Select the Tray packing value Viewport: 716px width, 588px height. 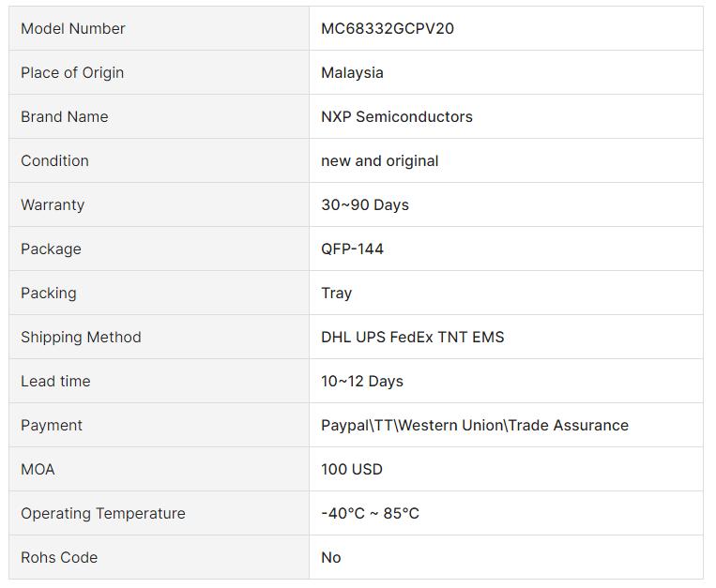click(x=337, y=293)
